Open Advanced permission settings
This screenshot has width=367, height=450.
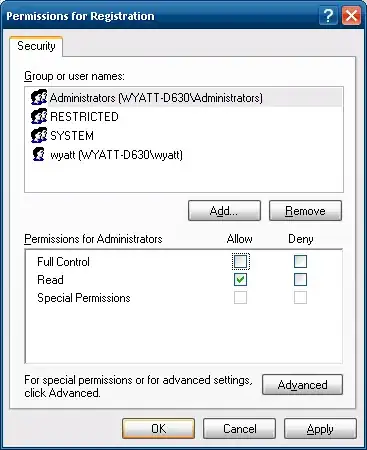click(x=302, y=385)
